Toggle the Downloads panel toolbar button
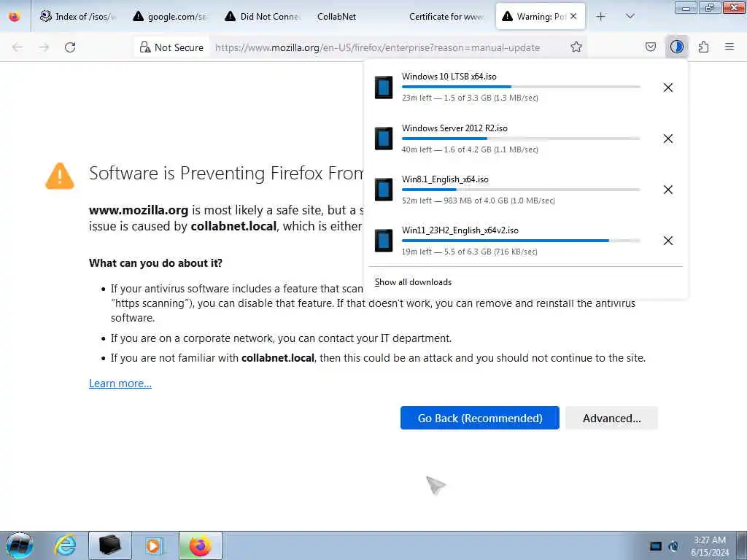This screenshot has width=747, height=560. pyautogui.click(x=676, y=47)
